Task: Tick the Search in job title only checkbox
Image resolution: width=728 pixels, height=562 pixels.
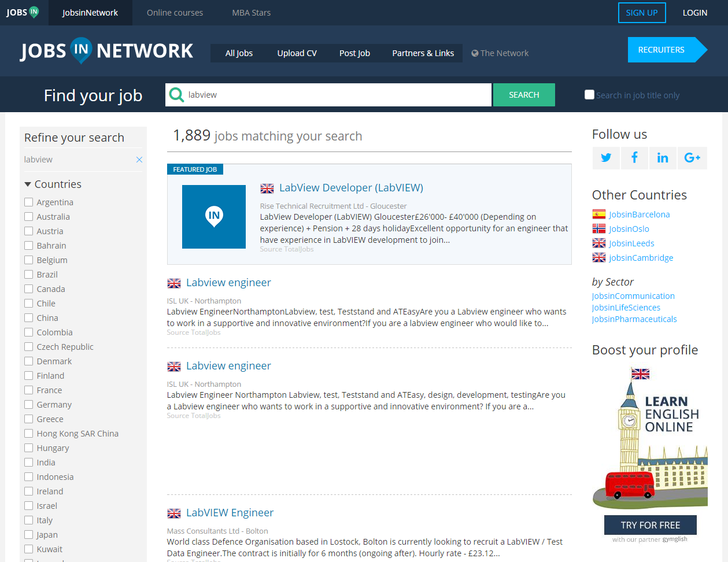Action: (x=589, y=95)
